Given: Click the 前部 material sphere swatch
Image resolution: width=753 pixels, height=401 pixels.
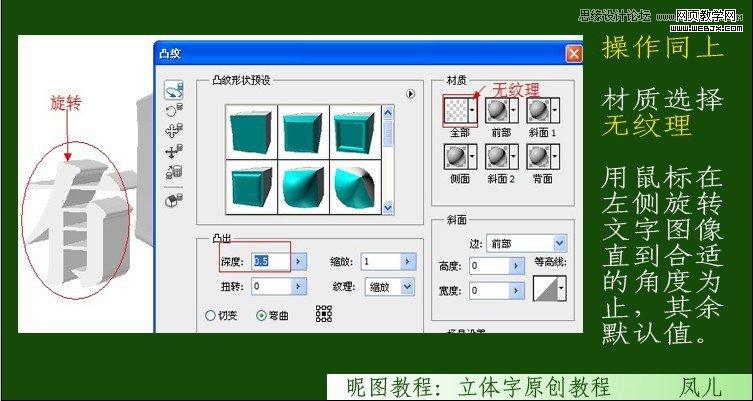Looking at the screenshot, I should click(497, 110).
